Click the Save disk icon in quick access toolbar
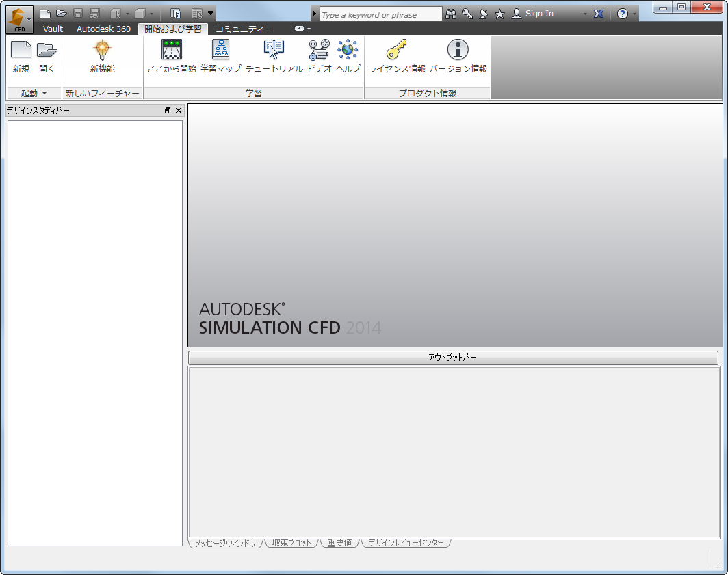The image size is (728, 575). [x=78, y=14]
